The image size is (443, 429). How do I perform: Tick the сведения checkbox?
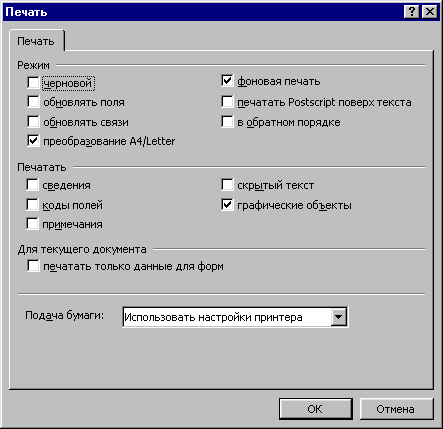click(x=32, y=185)
